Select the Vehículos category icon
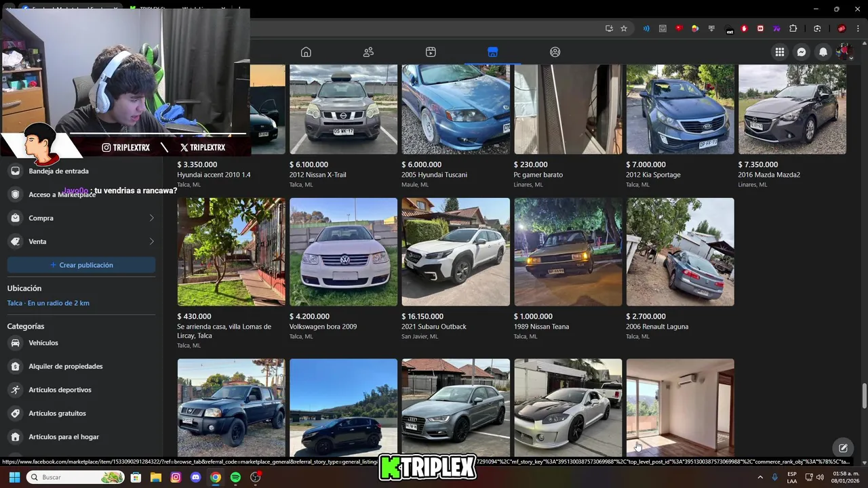This screenshot has width=868, height=488. pyautogui.click(x=15, y=343)
